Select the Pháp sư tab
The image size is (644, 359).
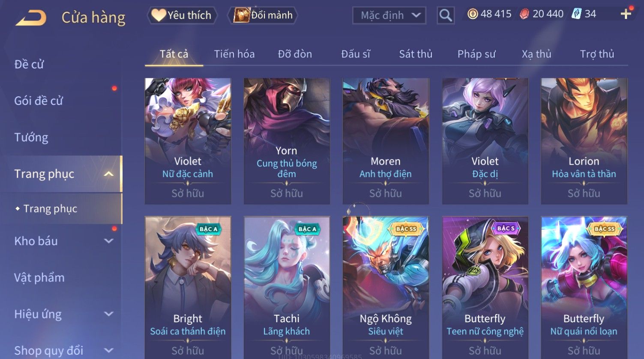(476, 54)
